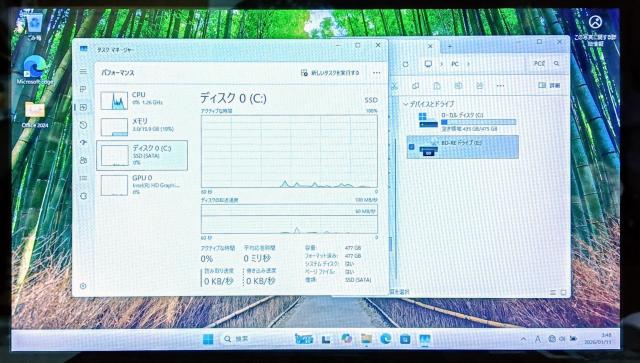The width and height of the screenshot is (640, 363).
Task: Open the Users page in Task Manager
Action: (83, 160)
